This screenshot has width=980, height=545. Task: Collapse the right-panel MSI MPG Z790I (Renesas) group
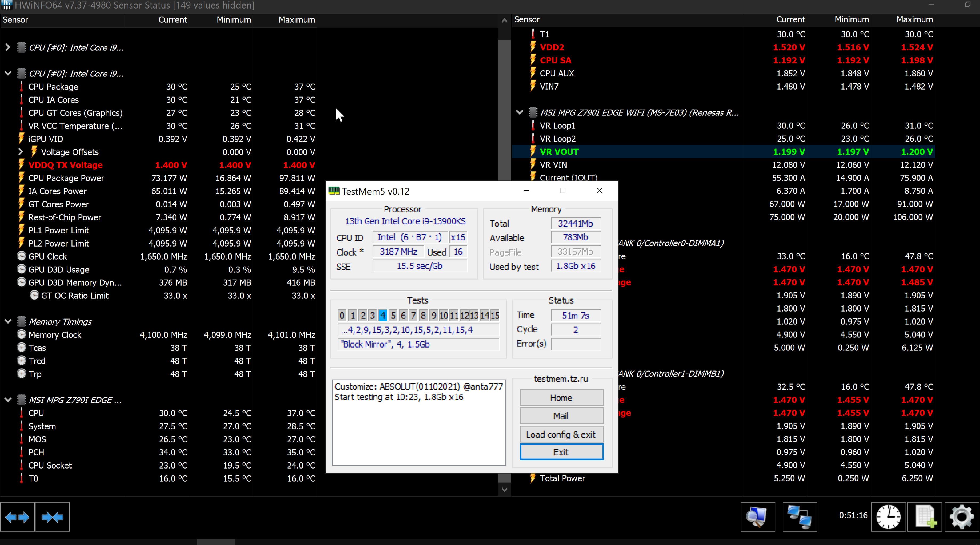[519, 112]
